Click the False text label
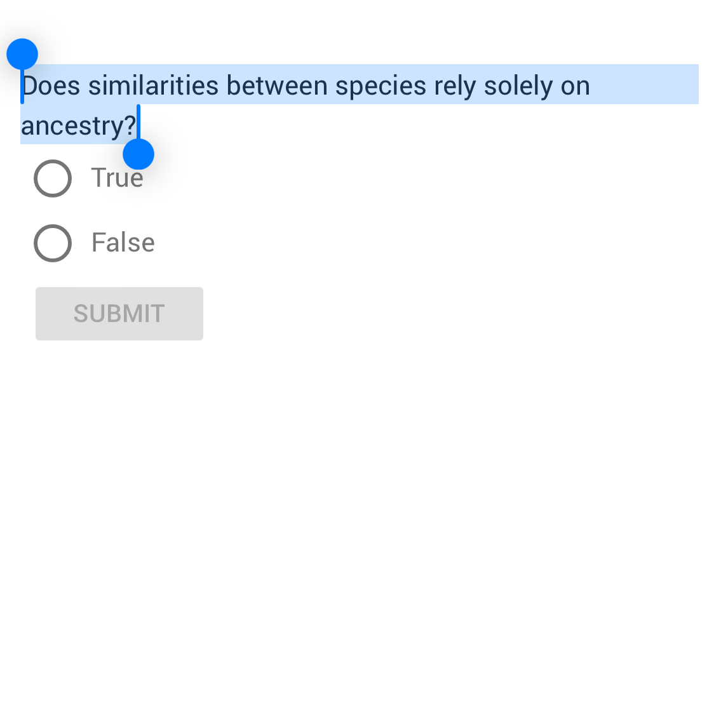This screenshot has height=726, width=728. coord(123,243)
